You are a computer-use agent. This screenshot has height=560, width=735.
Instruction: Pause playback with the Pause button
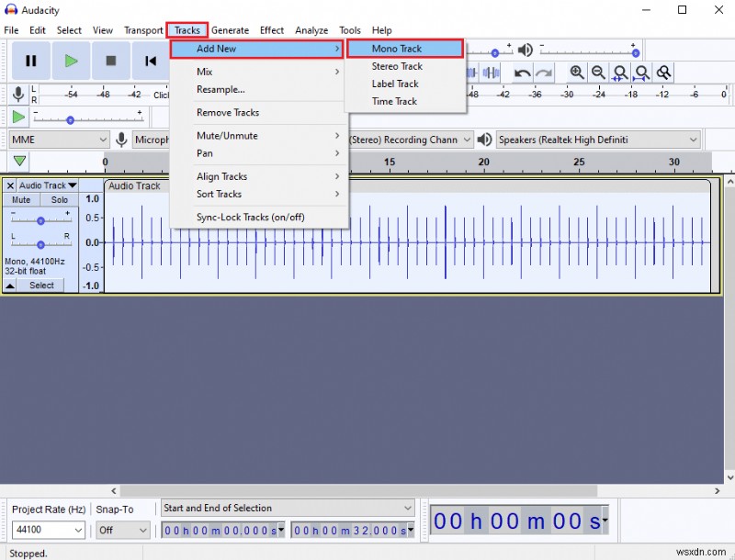pyautogui.click(x=31, y=61)
